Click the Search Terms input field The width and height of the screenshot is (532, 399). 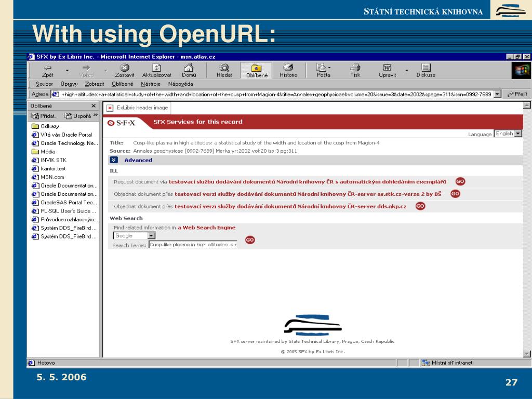click(193, 245)
